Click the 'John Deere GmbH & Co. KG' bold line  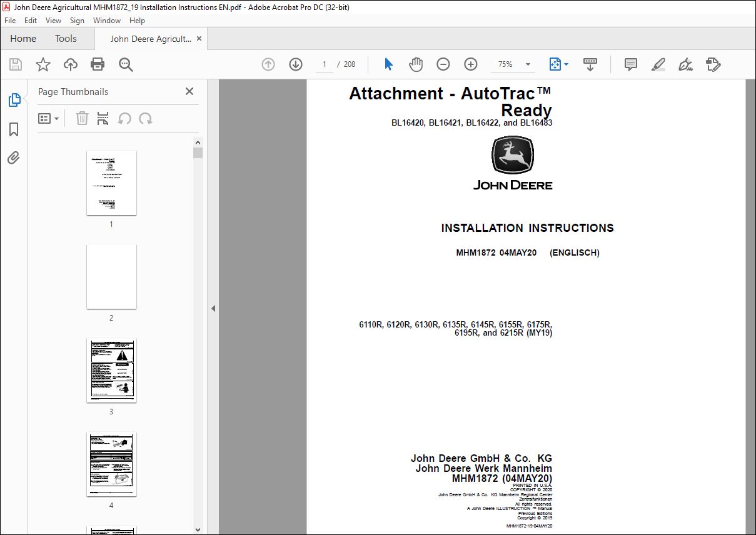point(481,459)
